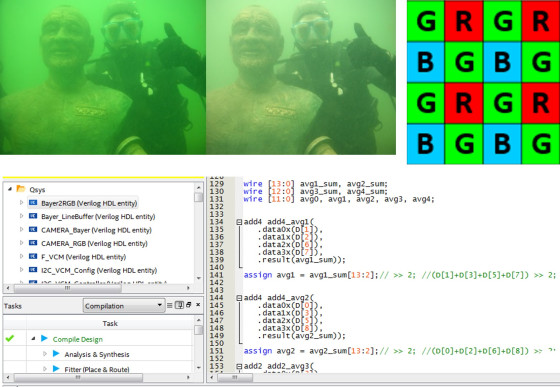This screenshot has height=387, width=560.
Task: Expand the I2C_VCM_Config entity
Action: click(x=21, y=270)
